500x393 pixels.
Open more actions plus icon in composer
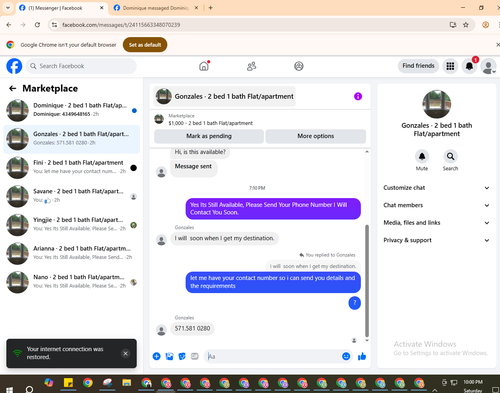(157, 356)
